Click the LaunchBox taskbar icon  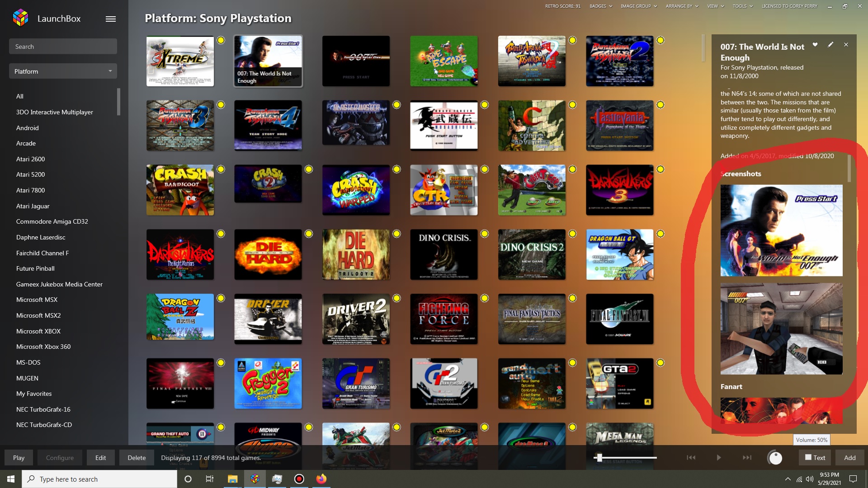pos(255,479)
